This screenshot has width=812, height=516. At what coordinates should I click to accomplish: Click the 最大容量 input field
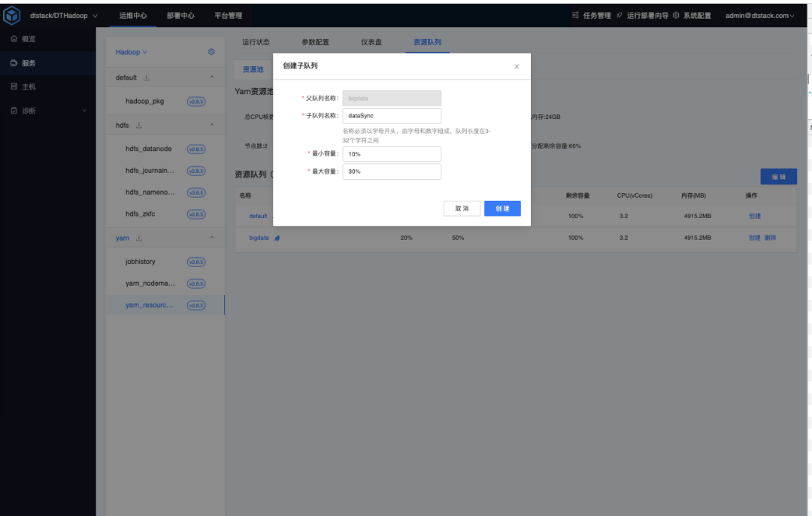[x=392, y=171]
